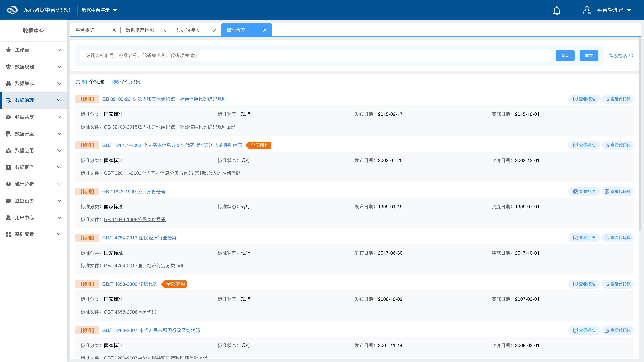The width and height of the screenshot is (644, 362).
Task: Expand the 数据开发 menu chevron
Action: click(59, 134)
